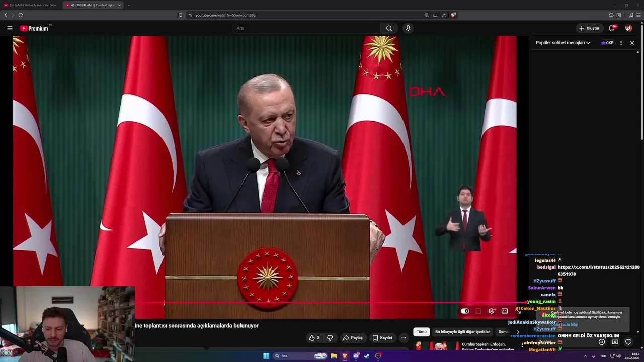Select the Tümü filter chip
This screenshot has height=362, width=644.
pyautogui.click(x=421, y=332)
